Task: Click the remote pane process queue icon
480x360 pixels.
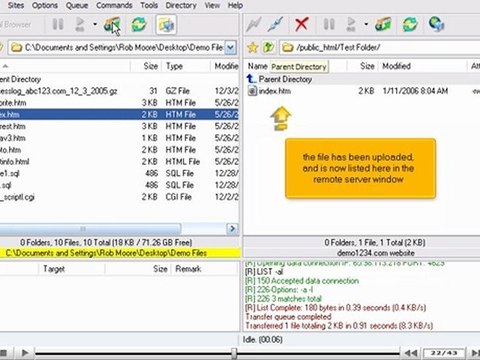Action: [351, 24]
